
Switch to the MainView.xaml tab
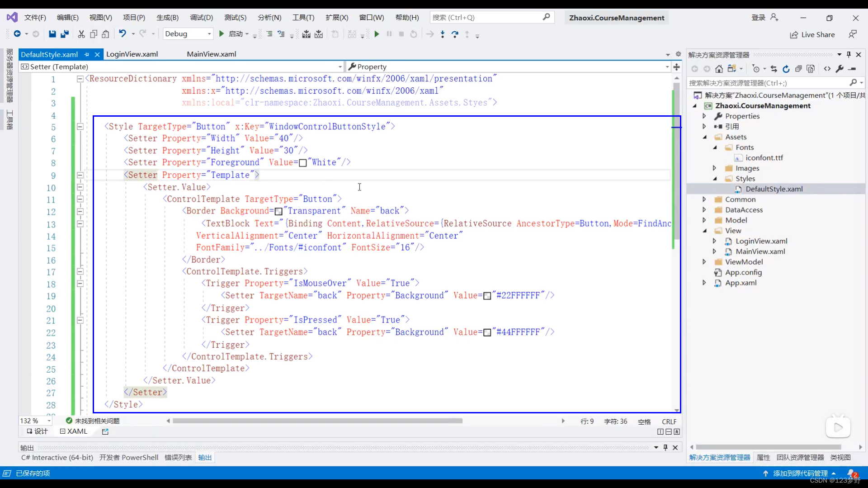212,54
